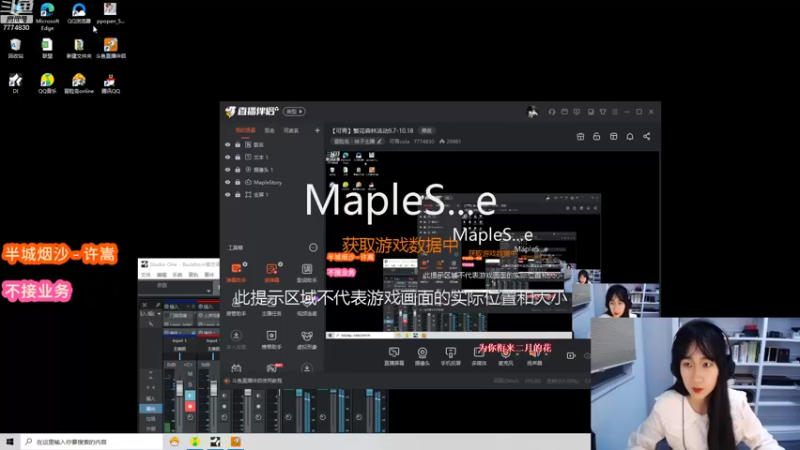Click the 麦克风 microphone control

click(x=506, y=356)
